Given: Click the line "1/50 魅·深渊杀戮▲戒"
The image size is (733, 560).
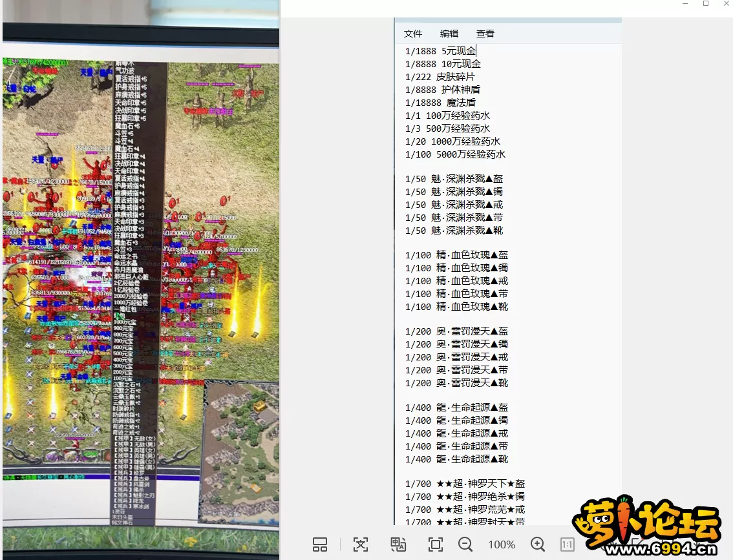Looking at the screenshot, I should point(454,205).
